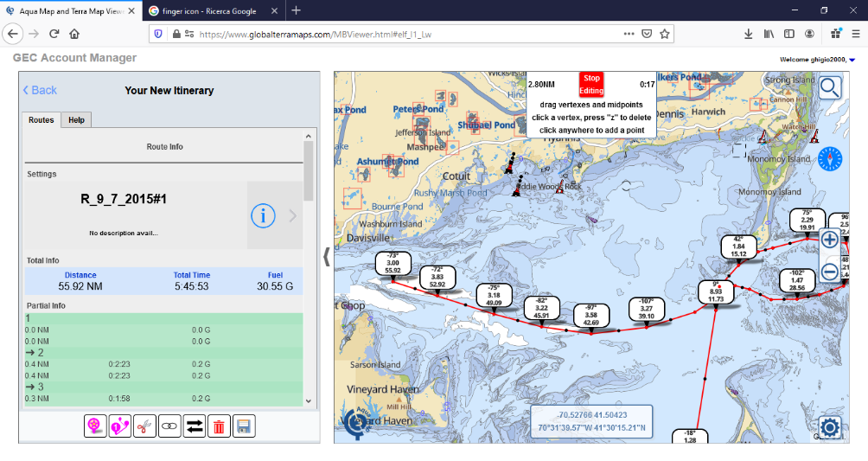Image resolution: width=868 pixels, height=461 pixels.
Task: Select the waypoint label 3.83 / 52.92
Action: click(437, 277)
